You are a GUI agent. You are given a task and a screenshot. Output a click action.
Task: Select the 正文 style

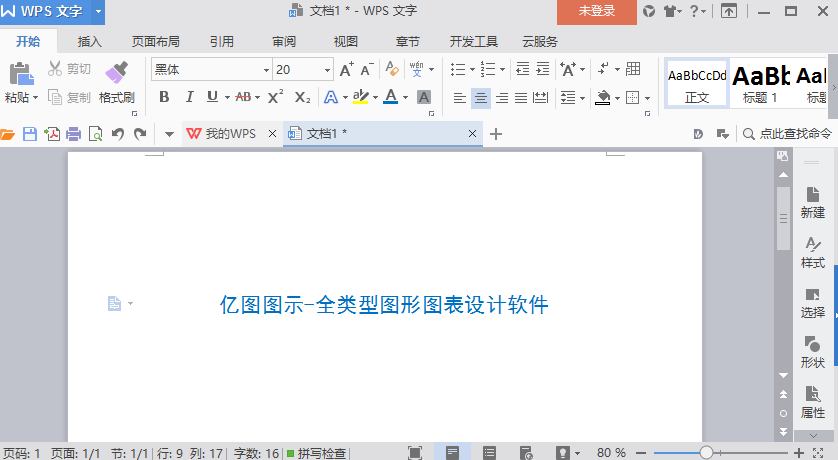tap(697, 83)
